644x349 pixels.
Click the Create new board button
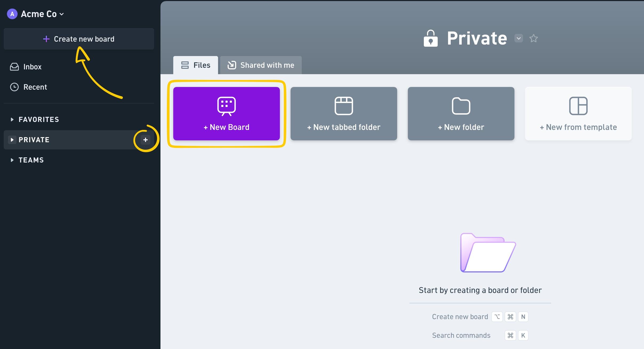click(79, 39)
